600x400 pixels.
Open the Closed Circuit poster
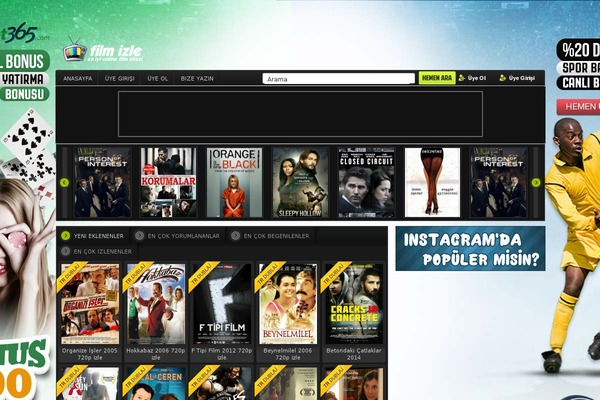click(x=366, y=183)
